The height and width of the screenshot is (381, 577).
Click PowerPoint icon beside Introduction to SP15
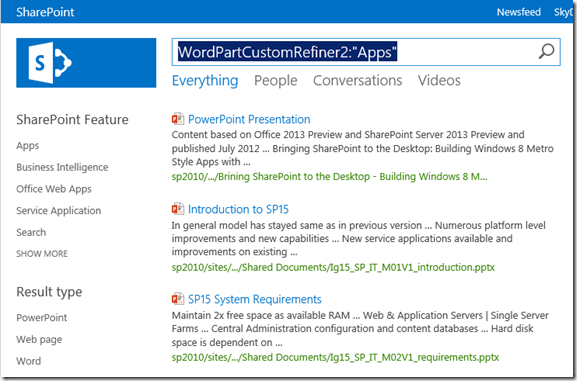(178, 209)
